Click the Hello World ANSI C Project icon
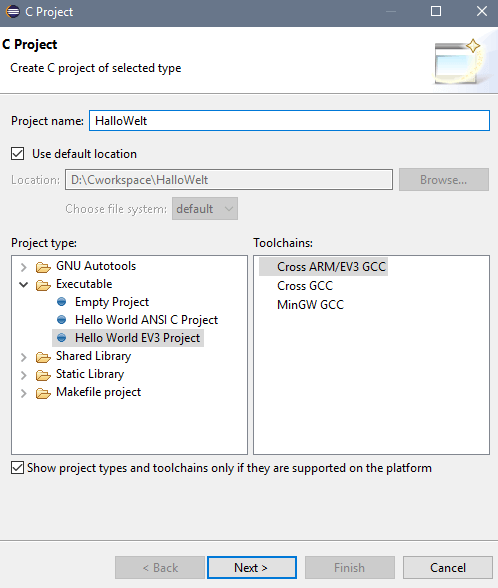498x588 pixels. pos(62,320)
